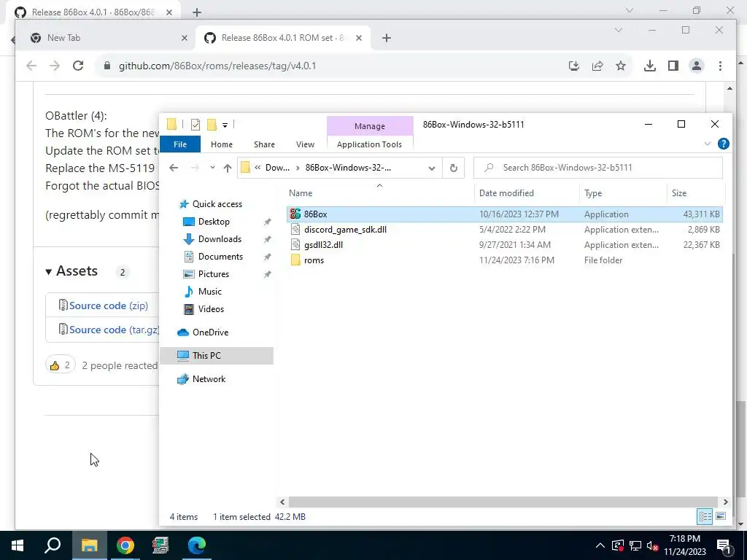This screenshot has height=560, width=747.
Task: Open Chrome tab search chevron
Action: pos(619,30)
